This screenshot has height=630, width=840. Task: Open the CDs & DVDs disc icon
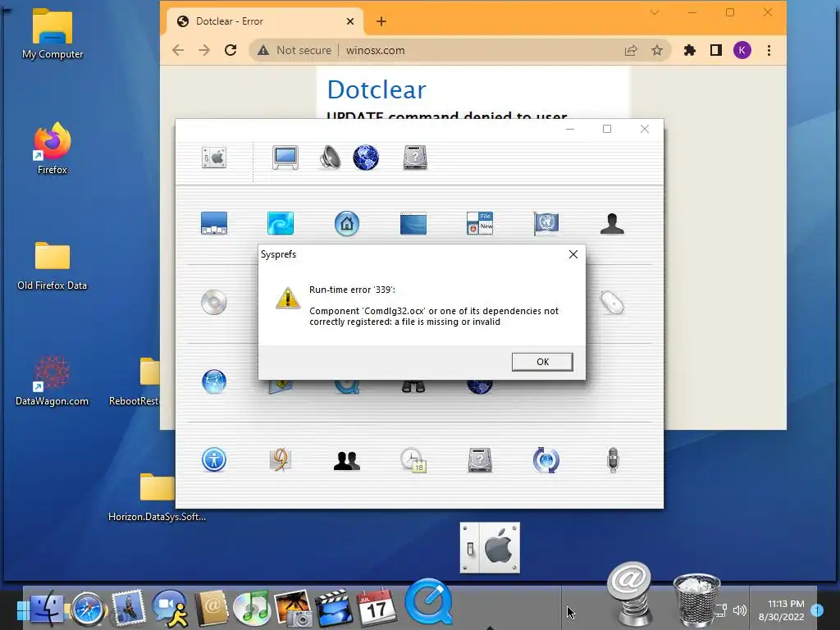(214, 302)
